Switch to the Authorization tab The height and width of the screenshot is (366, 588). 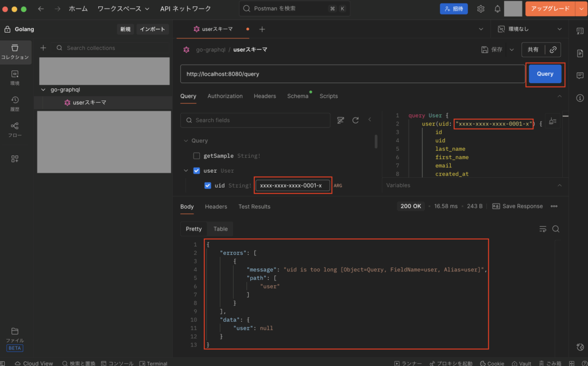[x=225, y=96]
